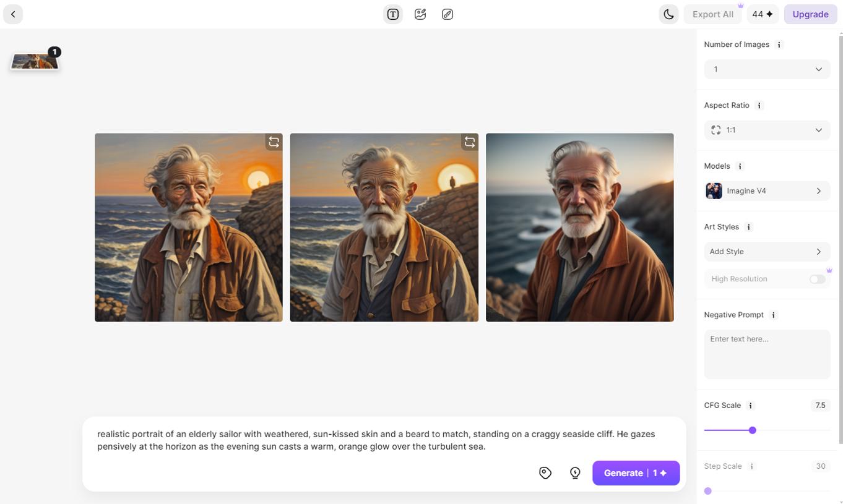Screen dimensions: 843x504
Task: Open the Imagine V4 model selector
Action: tap(766, 190)
